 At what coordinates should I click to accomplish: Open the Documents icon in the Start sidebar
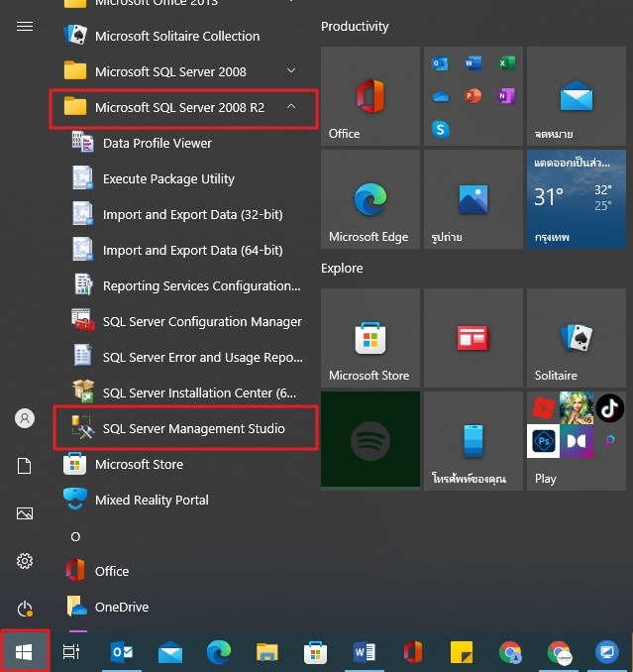25,466
